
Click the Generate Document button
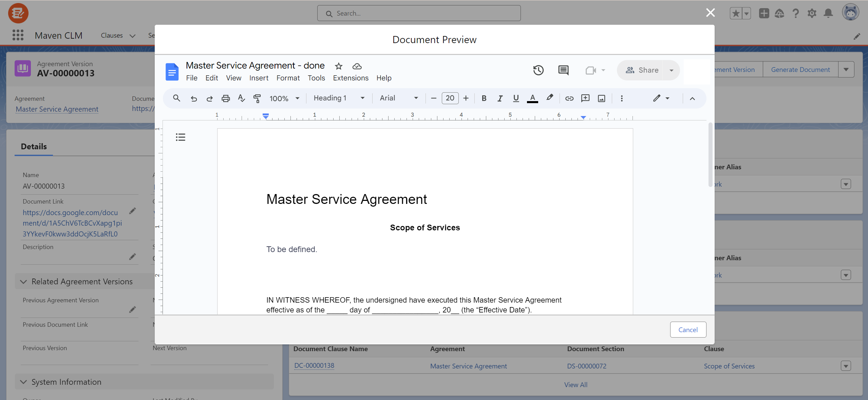(800, 70)
